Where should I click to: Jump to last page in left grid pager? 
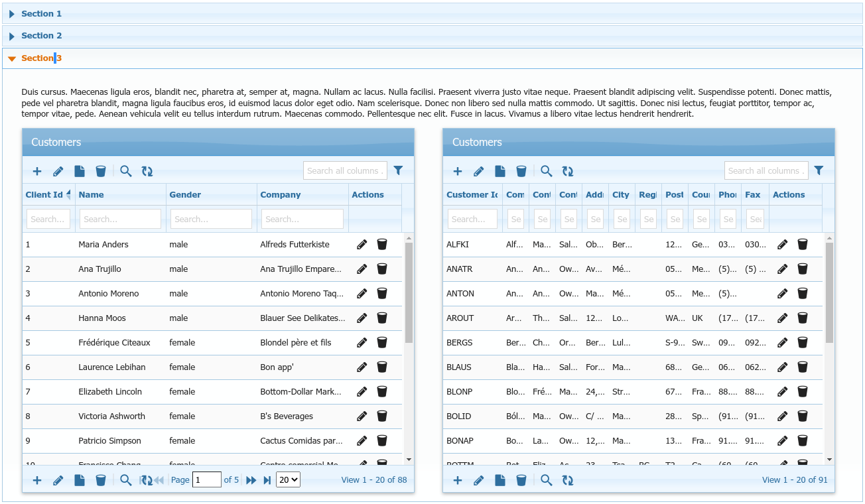(267, 480)
